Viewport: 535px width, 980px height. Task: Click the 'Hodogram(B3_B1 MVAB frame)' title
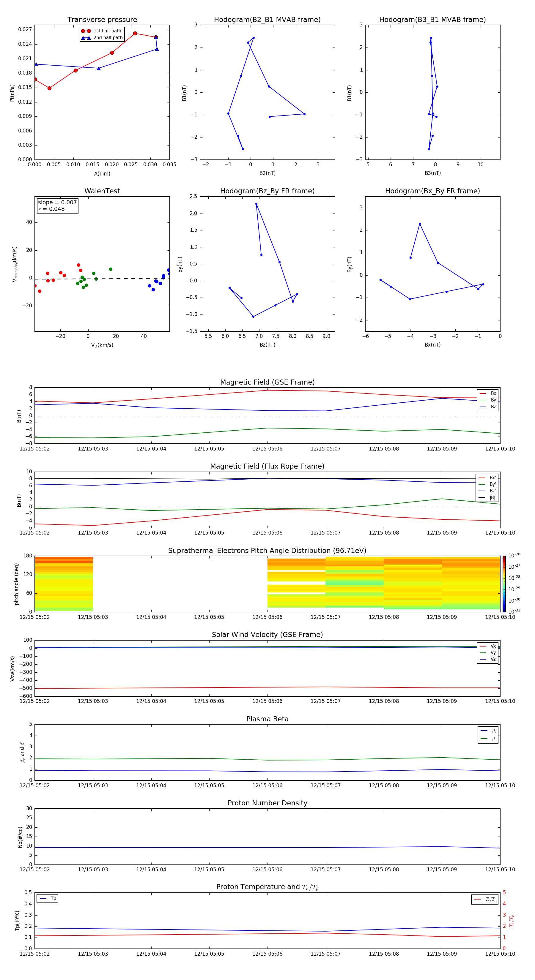point(432,20)
